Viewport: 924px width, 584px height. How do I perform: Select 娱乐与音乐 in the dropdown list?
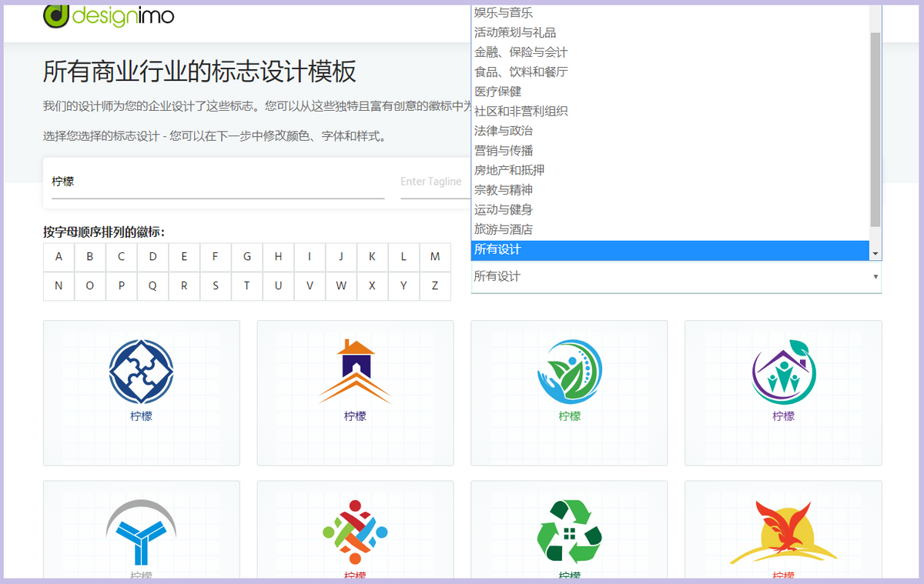click(670, 13)
